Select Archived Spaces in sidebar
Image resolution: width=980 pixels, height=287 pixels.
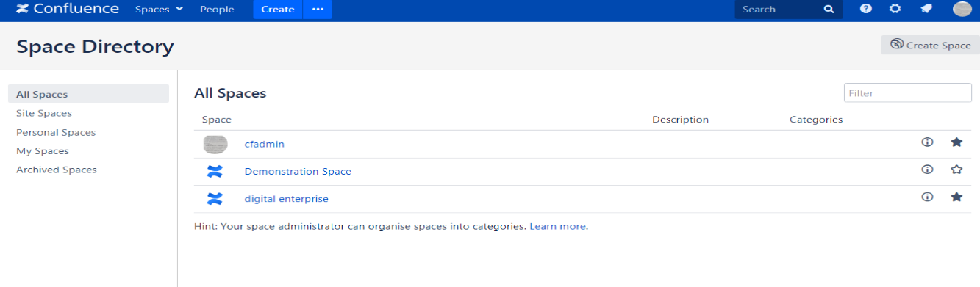click(57, 170)
